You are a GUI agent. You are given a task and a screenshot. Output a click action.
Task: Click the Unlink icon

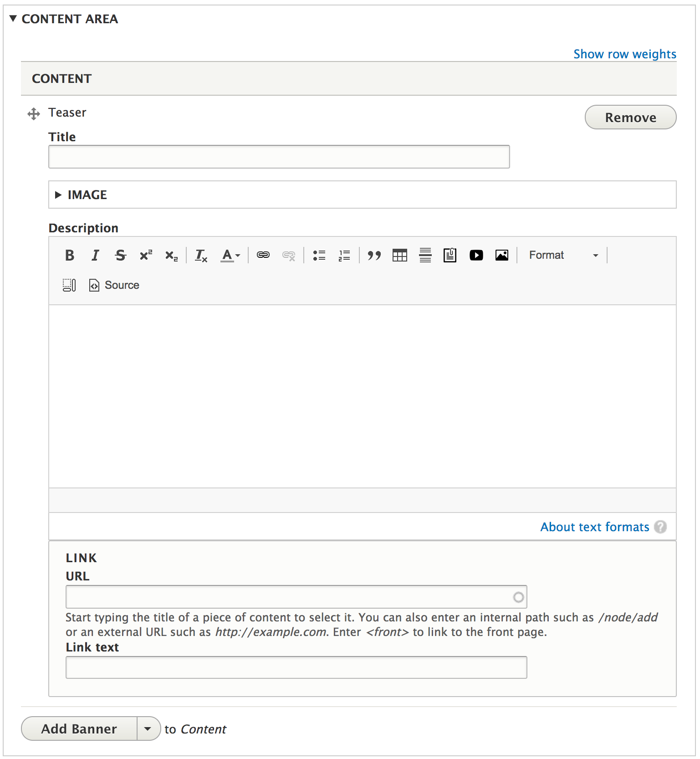click(x=289, y=255)
